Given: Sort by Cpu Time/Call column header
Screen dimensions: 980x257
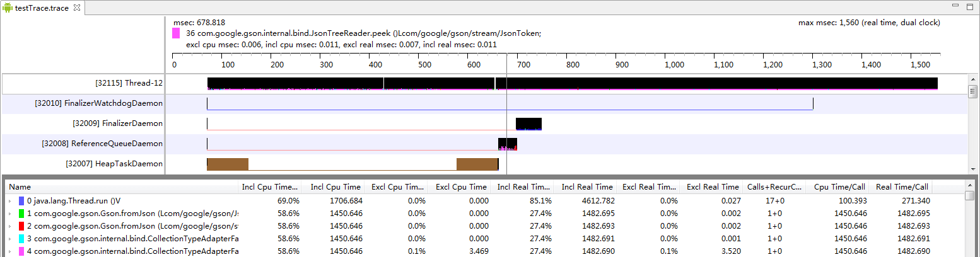Looking at the screenshot, I should pyautogui.click(x=837, y=187).
